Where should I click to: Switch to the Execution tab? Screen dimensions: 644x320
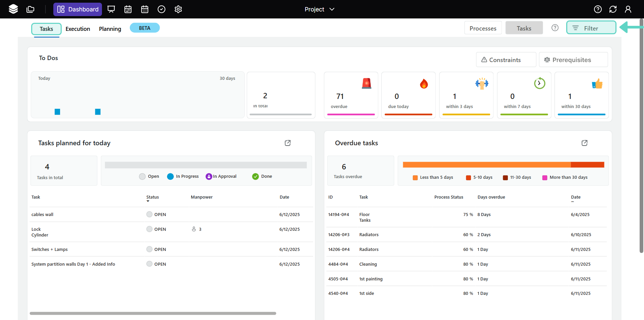point(78,29)
